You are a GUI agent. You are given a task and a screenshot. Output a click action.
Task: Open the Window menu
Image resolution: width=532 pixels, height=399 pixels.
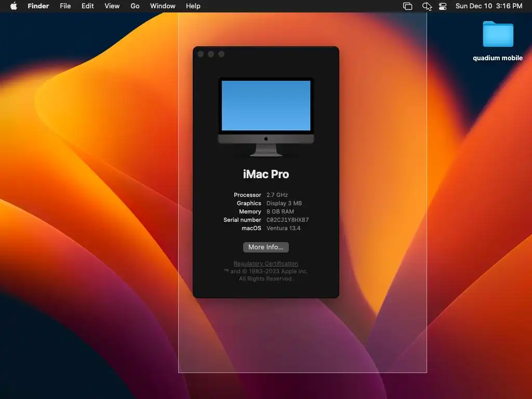coord(163,6)
